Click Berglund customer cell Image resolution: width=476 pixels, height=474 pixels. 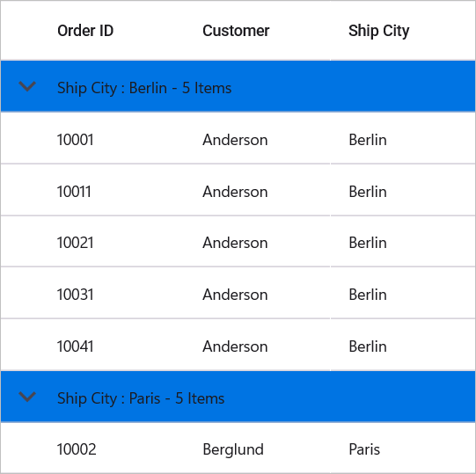coord(233,449)
